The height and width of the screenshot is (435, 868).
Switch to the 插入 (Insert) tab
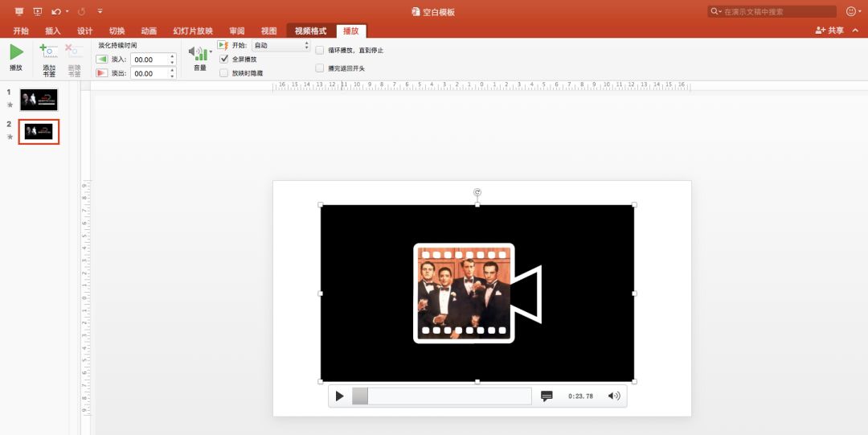click(52, 31)
